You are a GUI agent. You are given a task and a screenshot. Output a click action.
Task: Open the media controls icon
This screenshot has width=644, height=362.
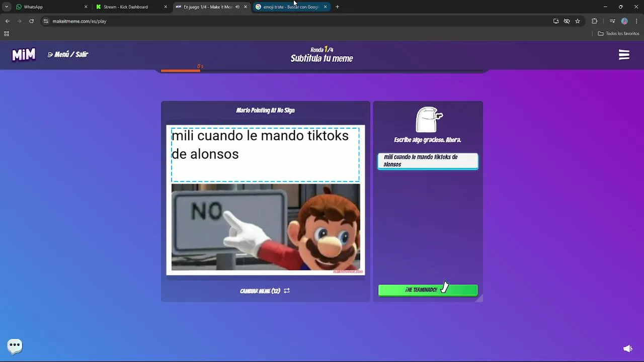tap(612, 21)
